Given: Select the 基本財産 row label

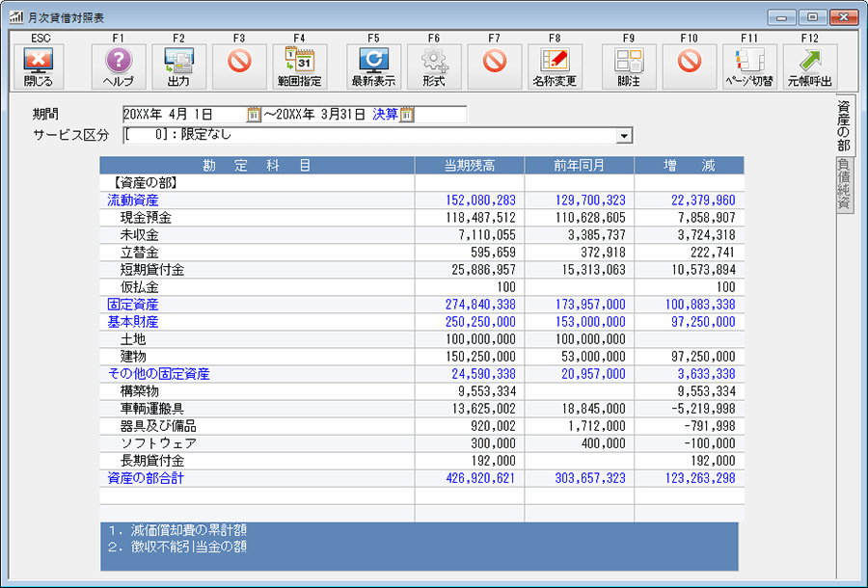Looking at the screenshot, I should pyautogui.click(x=133, y=322).
